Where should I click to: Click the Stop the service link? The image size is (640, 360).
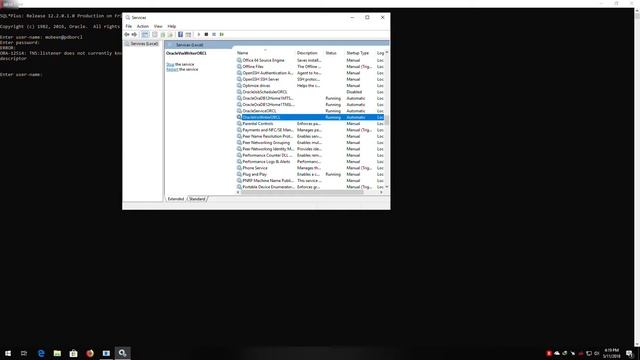point(170,64)
